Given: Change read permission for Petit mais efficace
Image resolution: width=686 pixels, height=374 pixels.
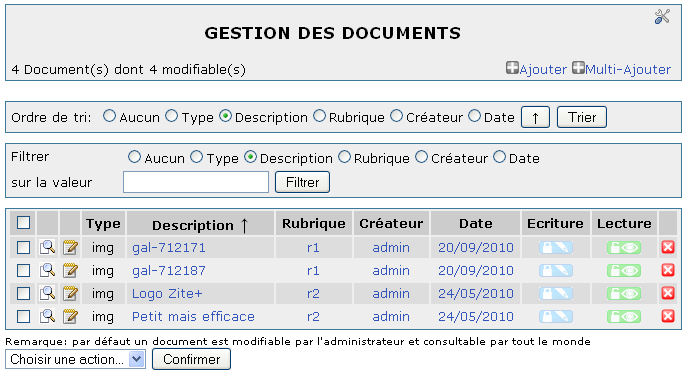Looking at the screenshot, I should tap(624, 316).
